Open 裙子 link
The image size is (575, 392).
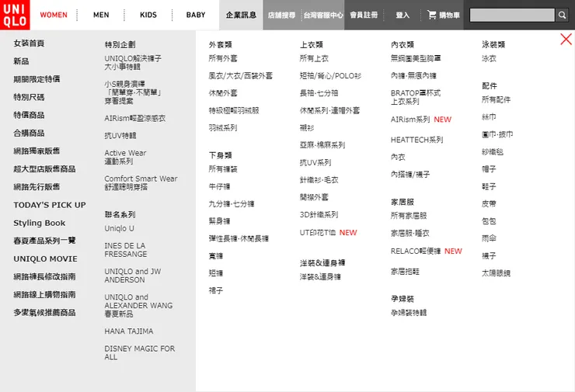click(x=216, y=290)
